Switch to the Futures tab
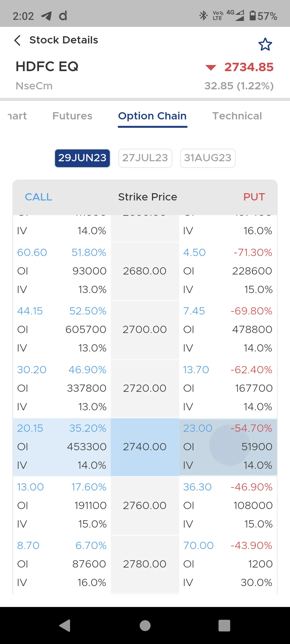The width and height of the screenshot is (290, 644). point(72,116)
